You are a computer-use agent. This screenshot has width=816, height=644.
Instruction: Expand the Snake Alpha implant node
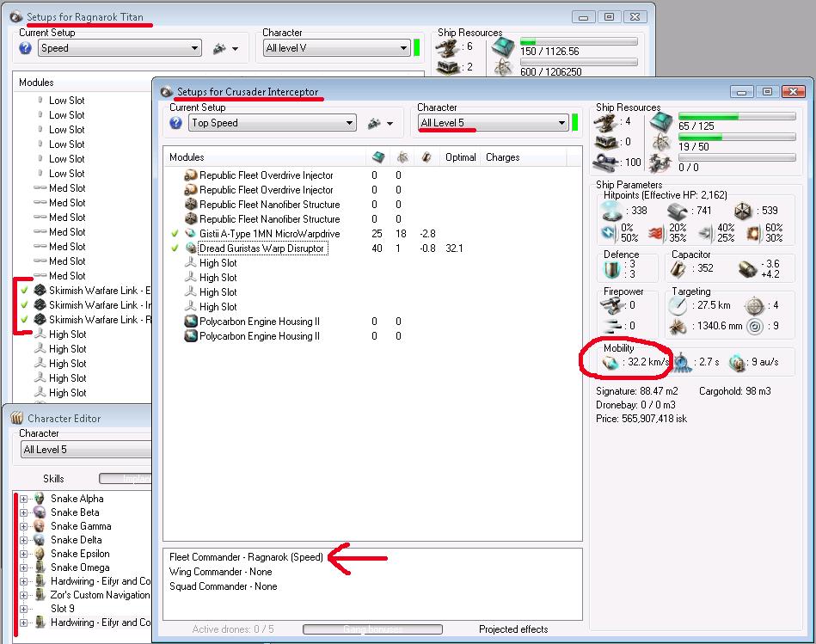(x=23, y=499)
